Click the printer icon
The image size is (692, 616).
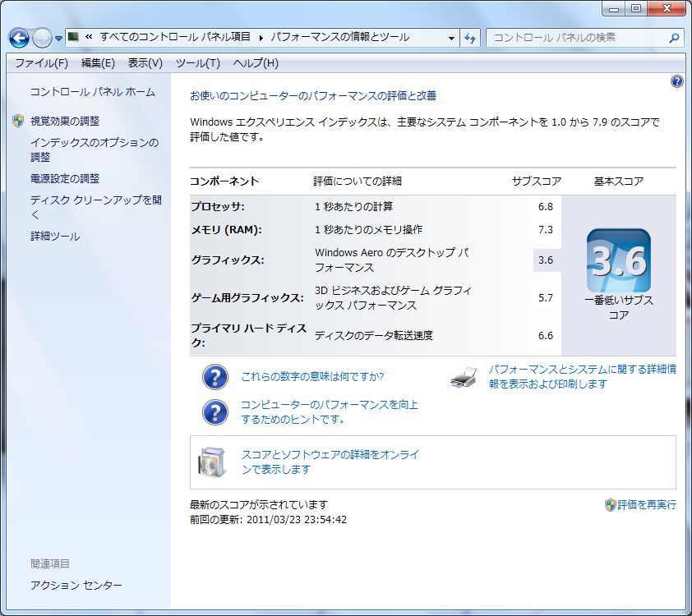464,377
